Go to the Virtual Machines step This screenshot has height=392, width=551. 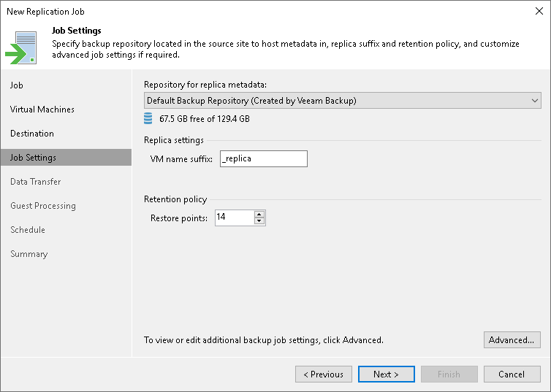[42, 109]
